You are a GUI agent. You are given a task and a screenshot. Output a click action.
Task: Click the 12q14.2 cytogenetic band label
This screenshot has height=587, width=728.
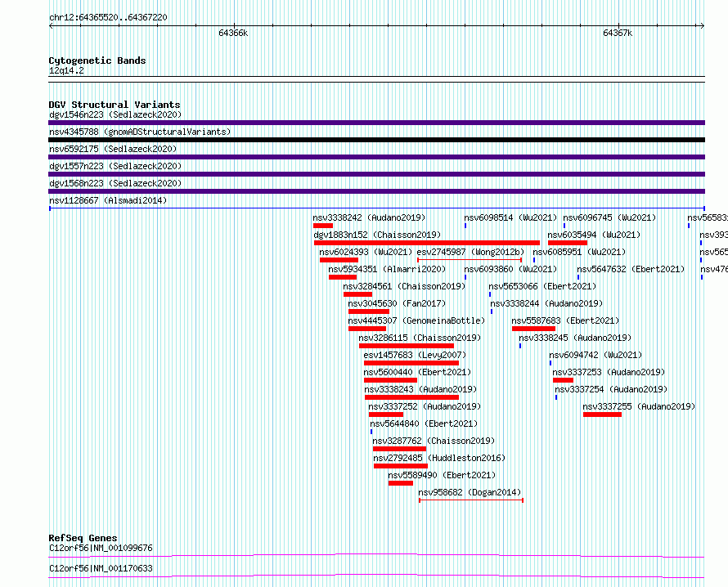pos(66,70)
